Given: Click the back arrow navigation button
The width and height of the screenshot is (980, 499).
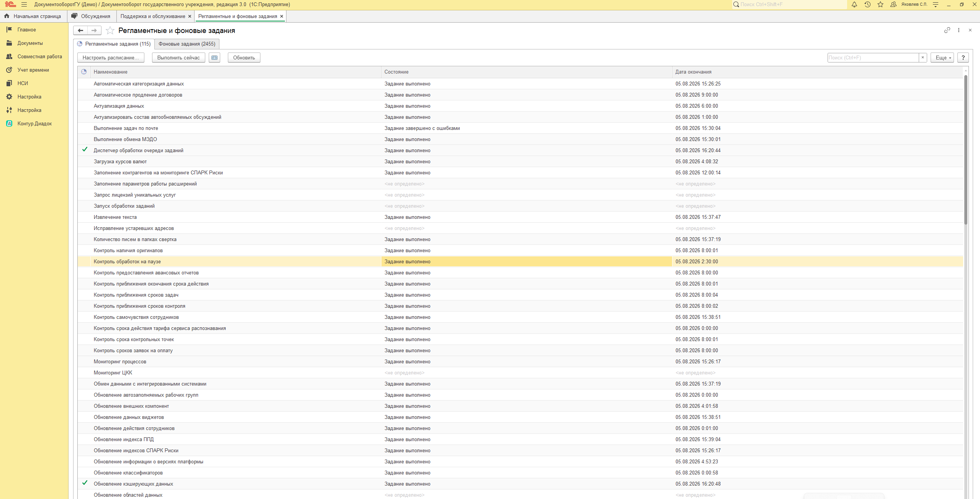Looking at the screenshot, I should coord(80,30).
